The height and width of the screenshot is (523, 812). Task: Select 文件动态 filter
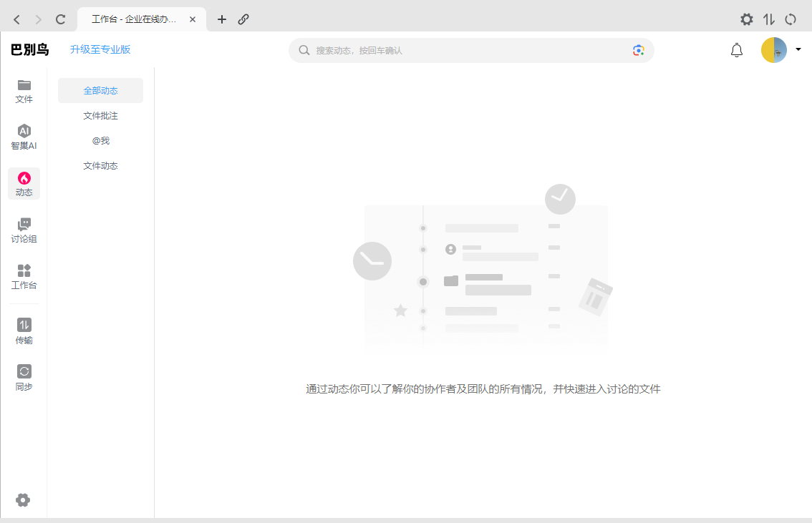(100, 165)
